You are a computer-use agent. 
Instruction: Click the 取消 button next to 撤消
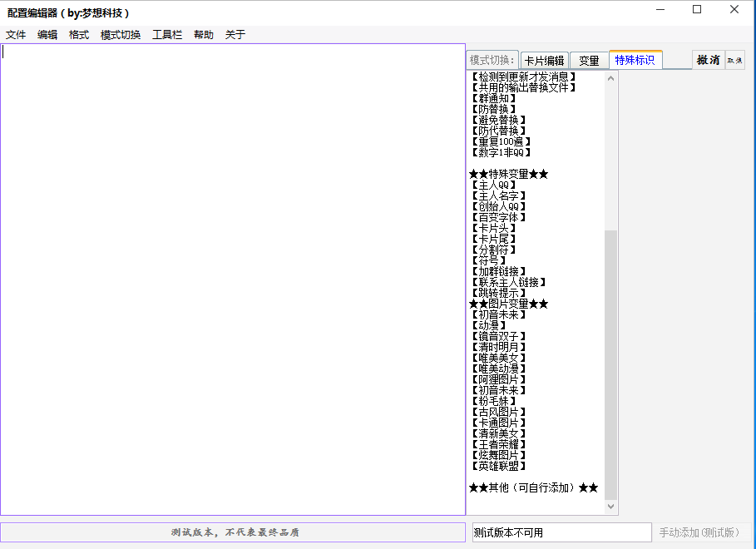735,59
